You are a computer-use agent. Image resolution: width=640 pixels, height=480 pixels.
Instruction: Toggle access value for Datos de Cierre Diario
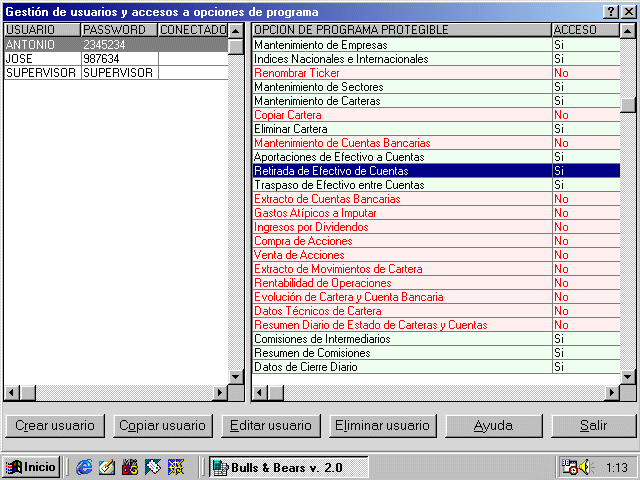[x=586, y=367]
